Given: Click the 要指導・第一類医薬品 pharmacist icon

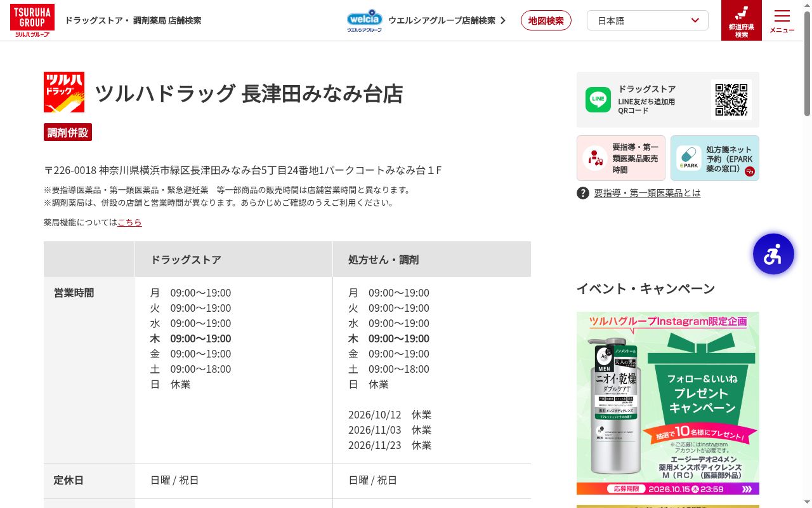Looking at the screenshot, I should point(595,158).
